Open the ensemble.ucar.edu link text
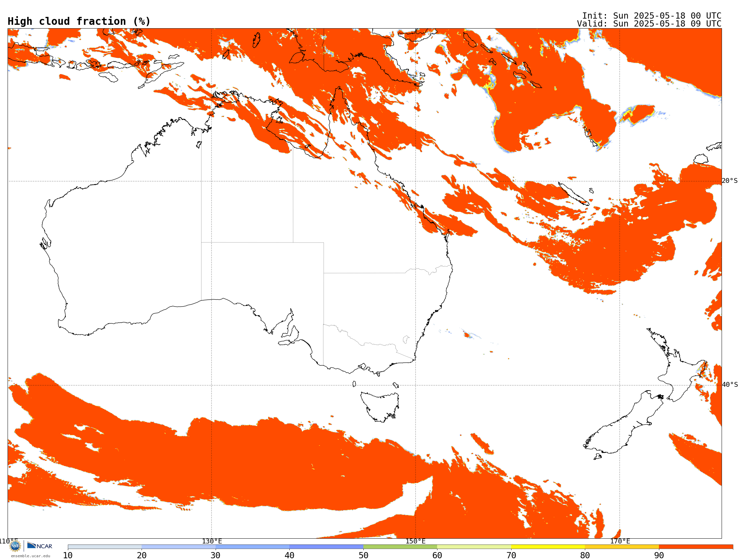This screenshot has height=560, width=744. [30, 556]
